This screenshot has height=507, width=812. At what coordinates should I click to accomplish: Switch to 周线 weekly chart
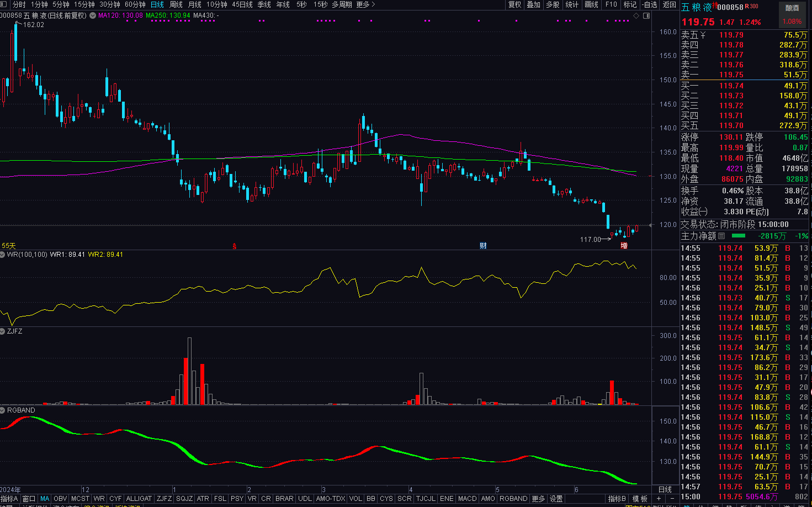pyautogui.click(x=176, y=4)
